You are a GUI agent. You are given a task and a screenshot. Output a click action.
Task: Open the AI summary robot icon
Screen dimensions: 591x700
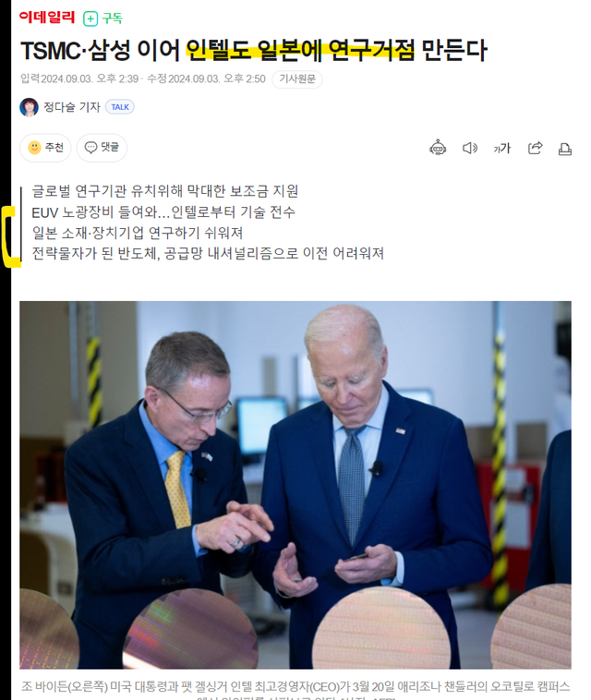coord(438,148)
